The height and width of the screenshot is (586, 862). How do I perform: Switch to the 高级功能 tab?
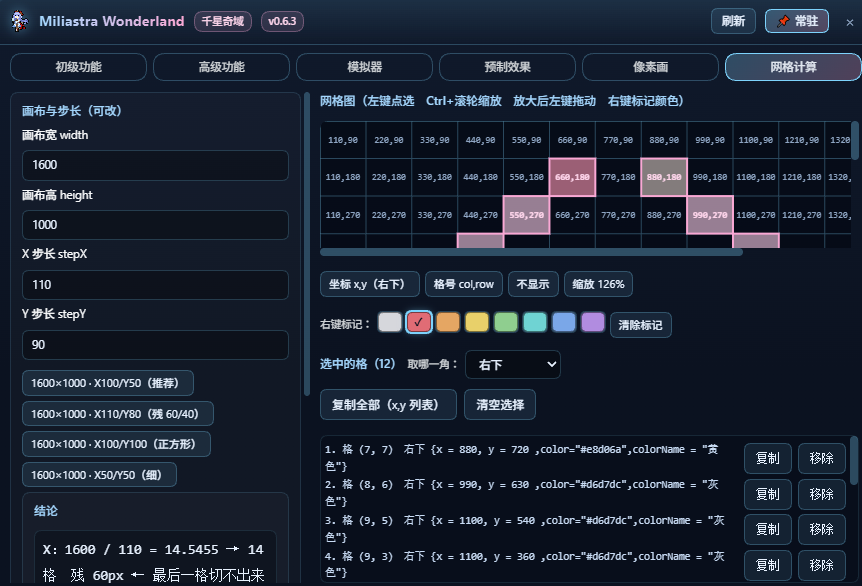(222, 67)
